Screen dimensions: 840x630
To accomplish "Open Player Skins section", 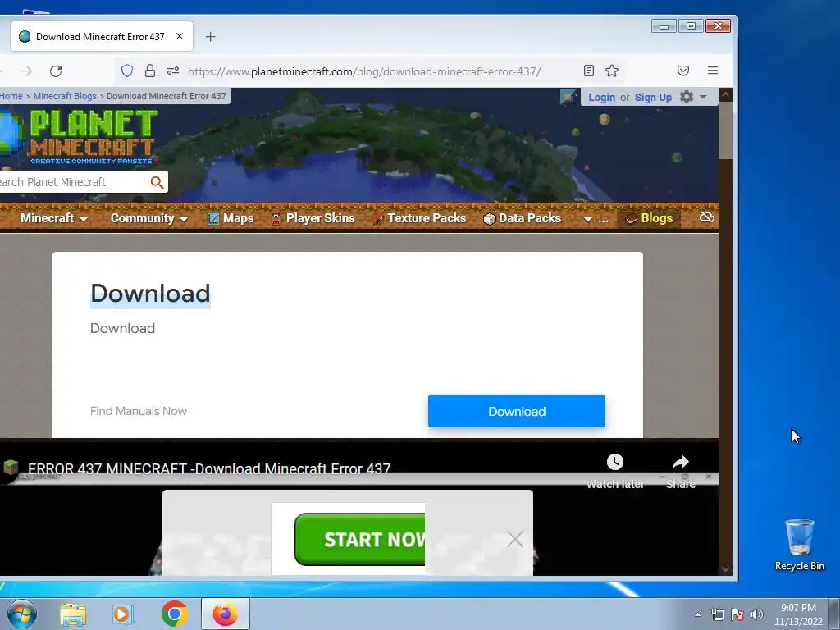I will (x=313, y=218).
